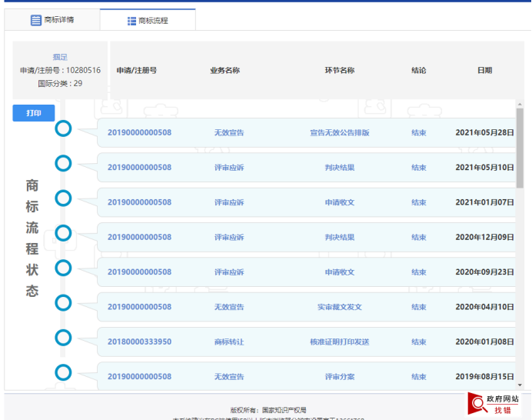Click 判决结果 in the 2020年12月09日 row

(x=340, y=238)
